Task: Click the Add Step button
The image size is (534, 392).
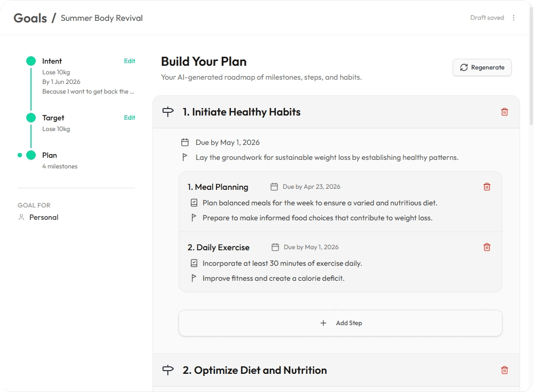Action: pyautogui.click(x=340, y=322)
